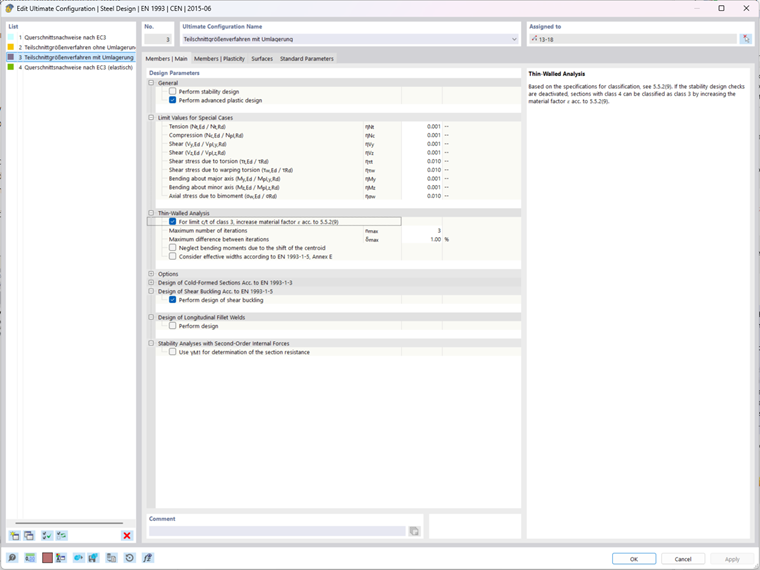760x570 pixels.
Task: Click the Assigned to field showing 13-18
Action: 633,39
